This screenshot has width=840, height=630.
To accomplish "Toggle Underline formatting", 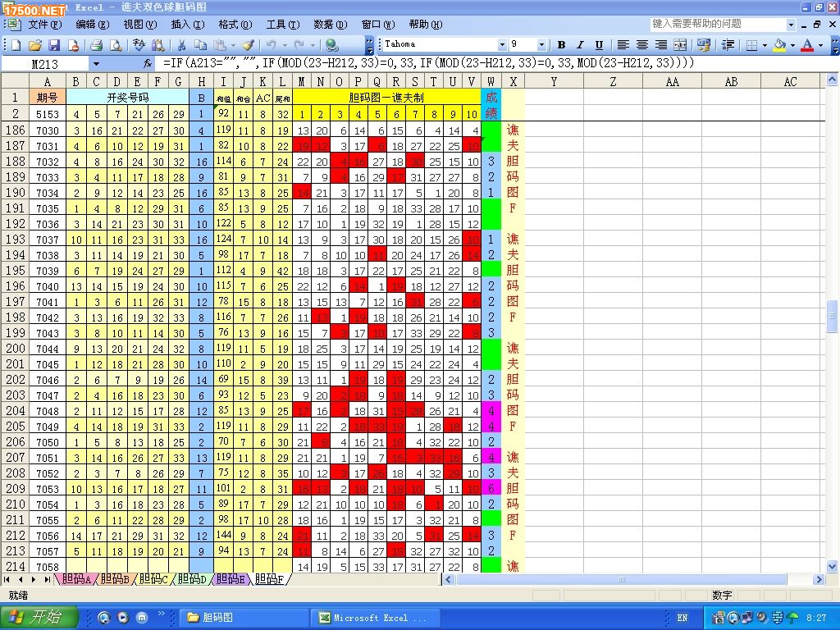I will [599, 45].
